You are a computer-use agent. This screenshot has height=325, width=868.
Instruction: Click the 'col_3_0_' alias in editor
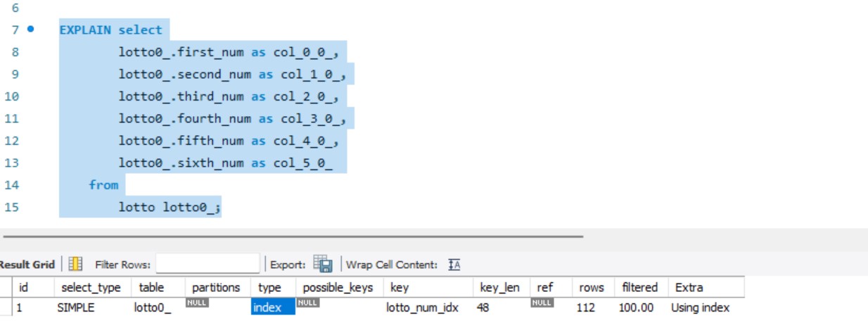pos(310,118)
